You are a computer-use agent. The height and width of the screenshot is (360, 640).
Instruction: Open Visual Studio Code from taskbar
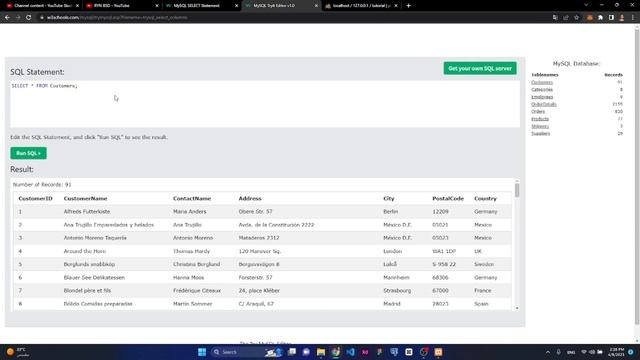coord(350,352)
